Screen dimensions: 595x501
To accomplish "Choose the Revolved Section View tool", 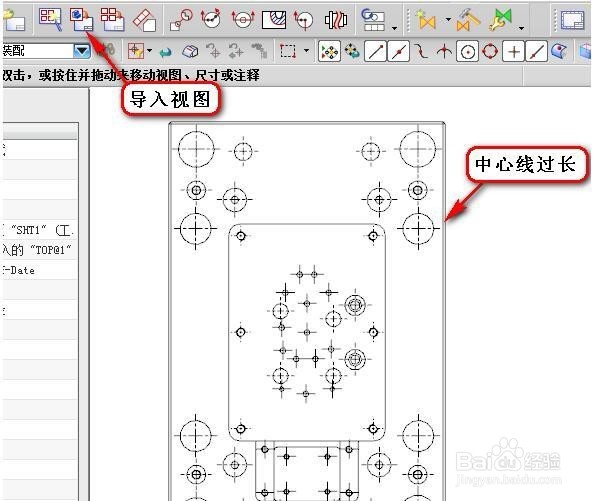I will (x=304, y=20).
